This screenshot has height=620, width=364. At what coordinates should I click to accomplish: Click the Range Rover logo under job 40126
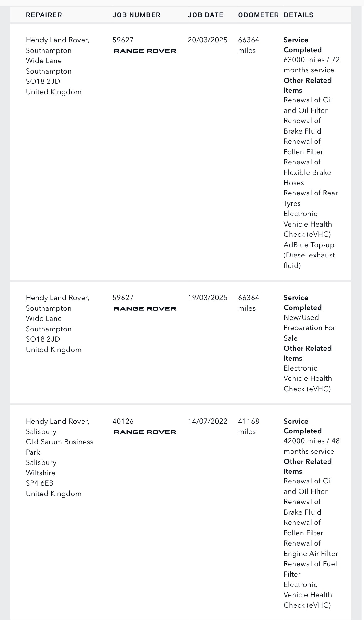tap(145, 432)
